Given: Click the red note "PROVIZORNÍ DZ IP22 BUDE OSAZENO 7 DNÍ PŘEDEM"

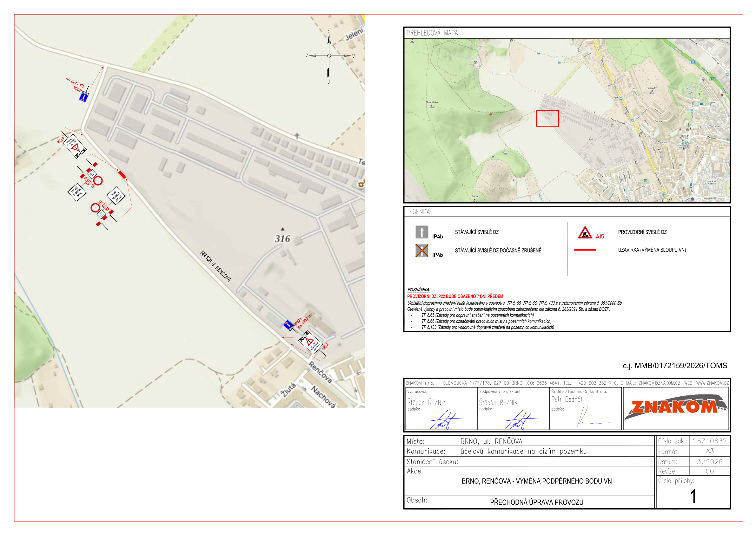Looking at the screenshot, I should point(455,296).
